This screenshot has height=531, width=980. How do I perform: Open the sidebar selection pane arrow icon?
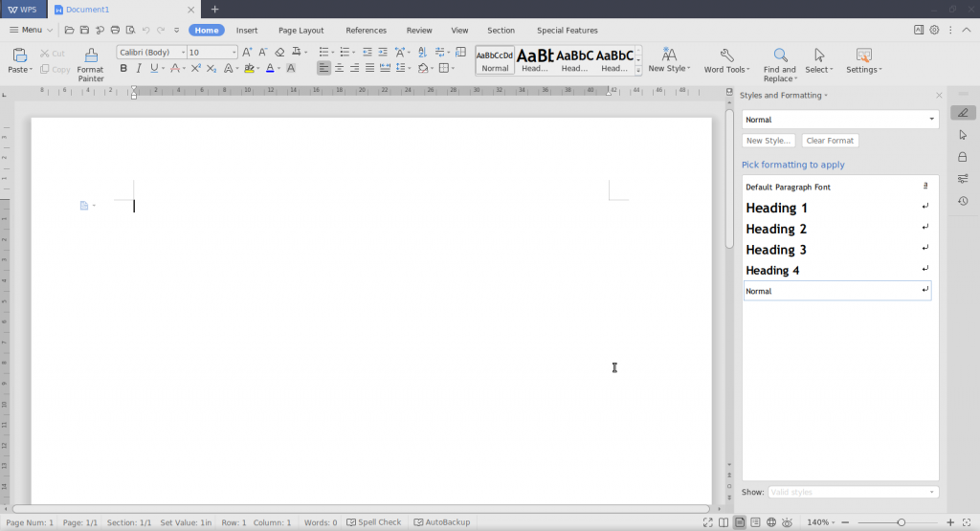[963, 135]
